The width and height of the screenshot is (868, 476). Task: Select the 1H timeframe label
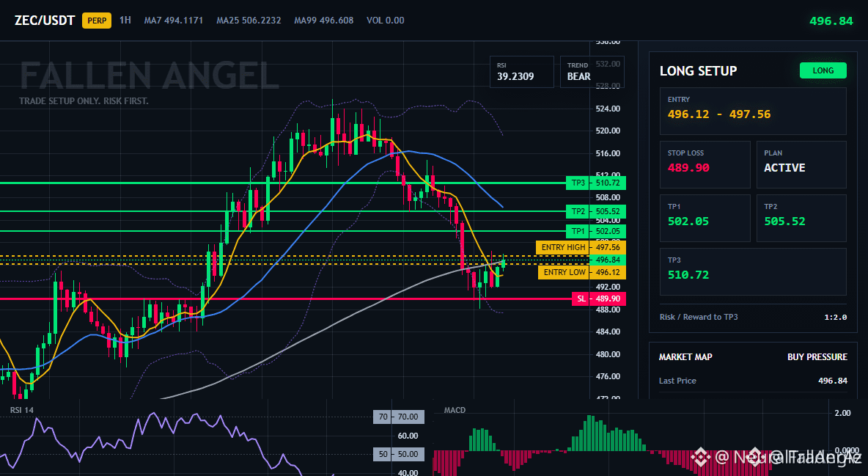pos(125,20)
